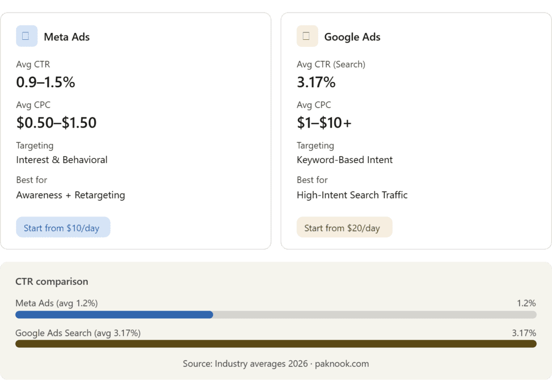The width and height of the screenshot is (552, 392).
Task: Select the 'Google Ads' card title
Action: pyautogui.click(x=352, y=37)
